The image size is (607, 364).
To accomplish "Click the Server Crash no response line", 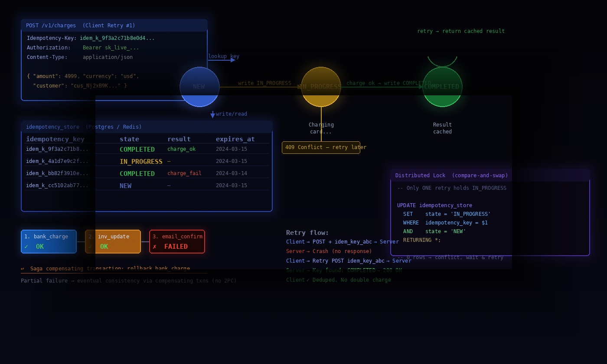I will tap(329, 251).
